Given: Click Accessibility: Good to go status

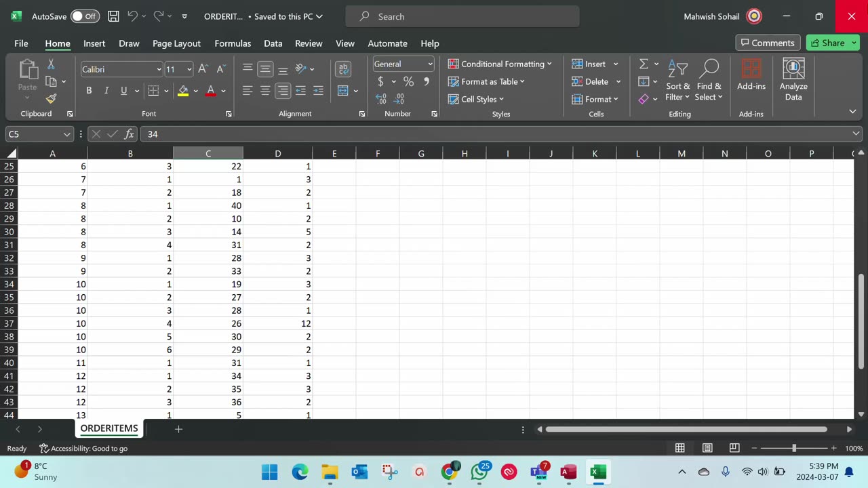Looking at the screenshot, I should 83,448.
